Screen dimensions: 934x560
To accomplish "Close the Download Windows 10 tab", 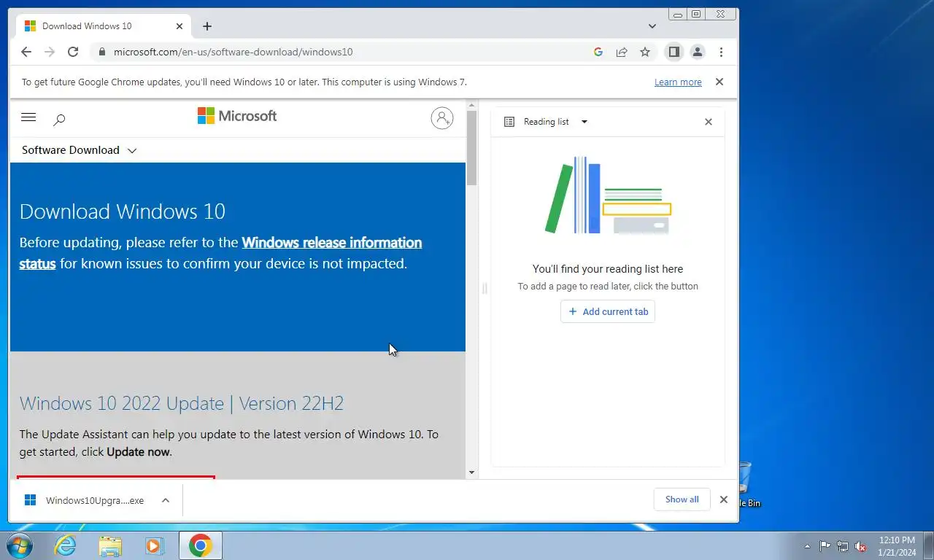I will pyautogui.click(x=180, y=26).
